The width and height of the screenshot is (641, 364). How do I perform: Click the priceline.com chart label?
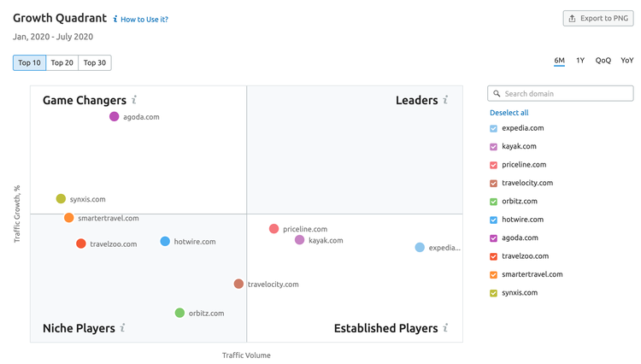305,229
